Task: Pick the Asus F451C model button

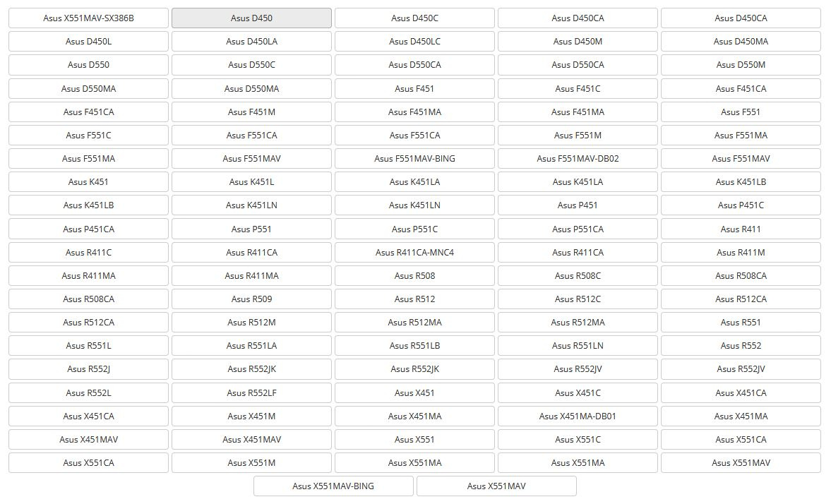Action: (x=578, y=89)
